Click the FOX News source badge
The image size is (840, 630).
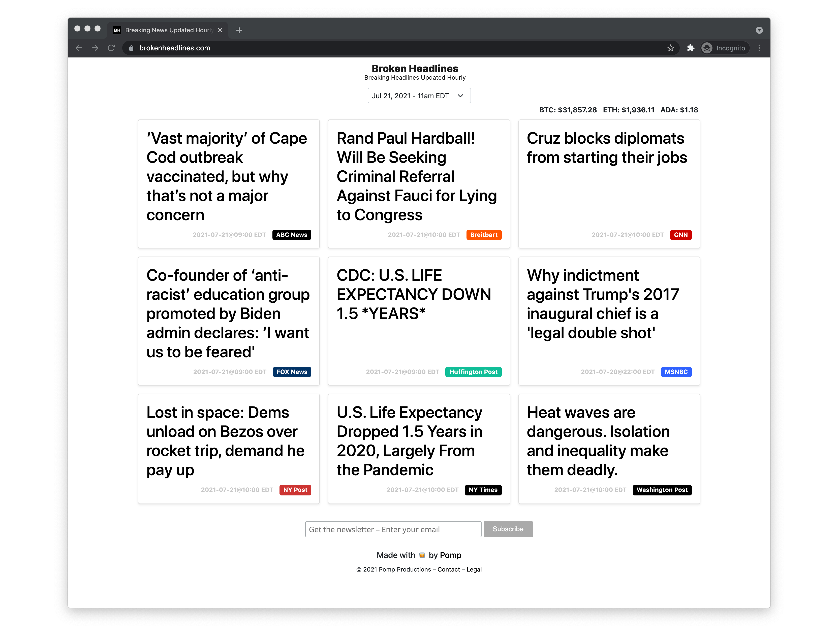point(292,372)
